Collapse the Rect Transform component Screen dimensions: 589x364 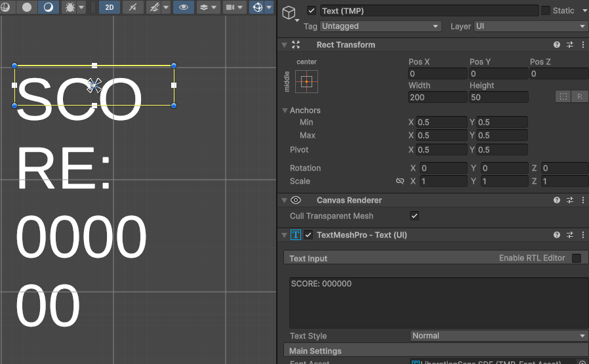285,45
